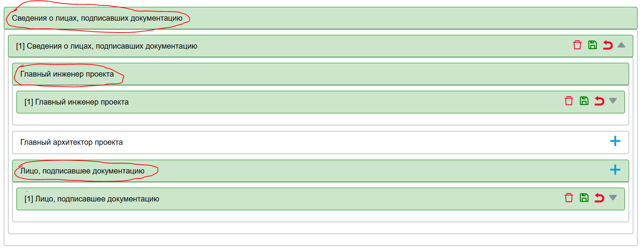
Task: Save the first 'Сведения о лицах' record
Action: coord(593,45)
